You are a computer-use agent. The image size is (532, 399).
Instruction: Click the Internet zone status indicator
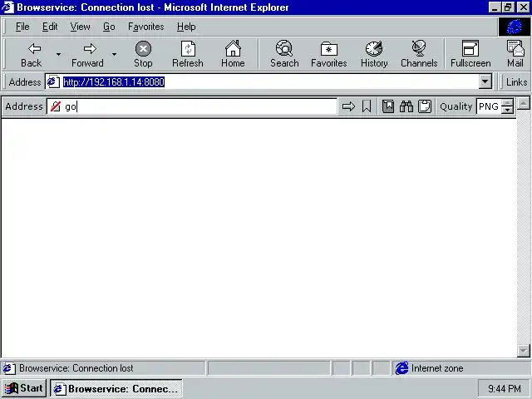[461, 368]
